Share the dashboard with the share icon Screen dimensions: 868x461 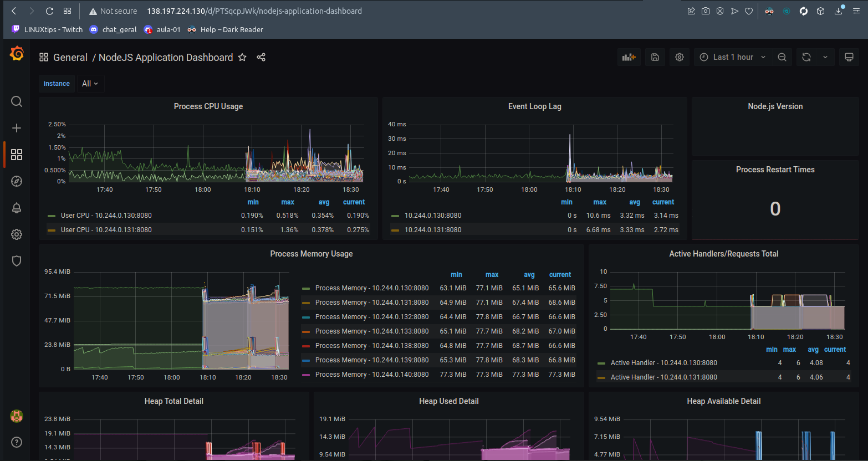[x=261, y=57]
